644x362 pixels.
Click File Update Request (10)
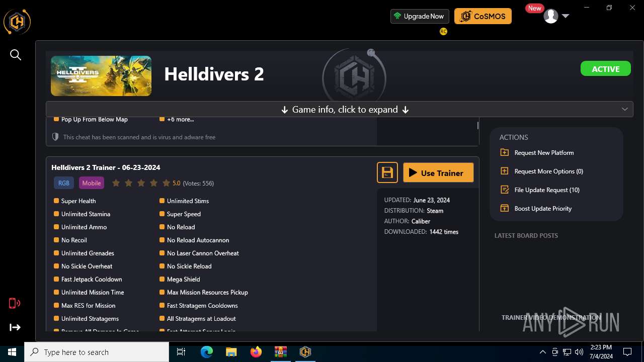point(547,190)
